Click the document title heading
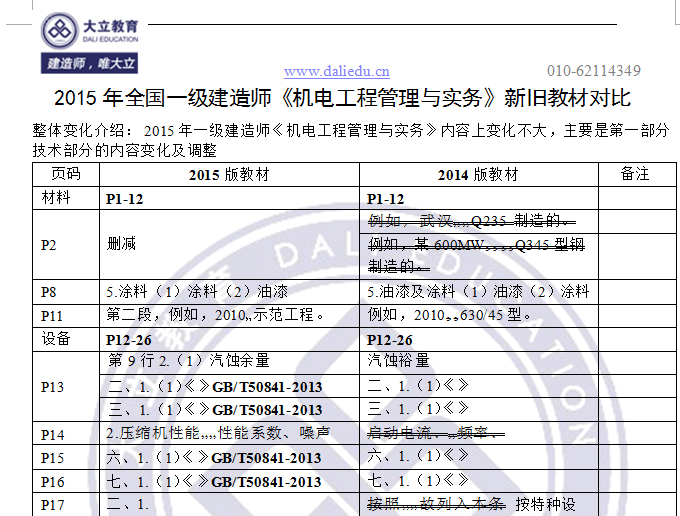 click(x=342, y=98)
